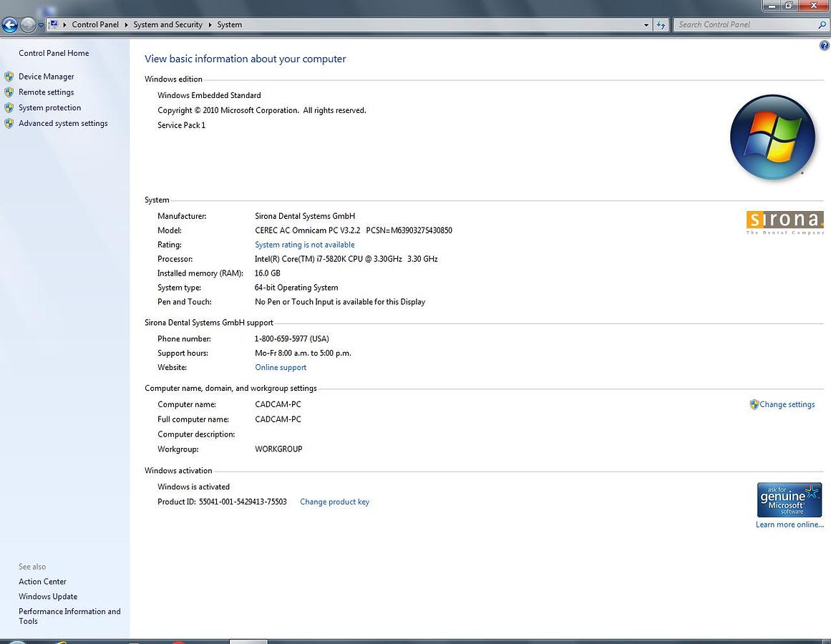This screenshot has width=831, height=644.
Task: Click 'System rating is not available' link
Action: [x=304, y=245]
